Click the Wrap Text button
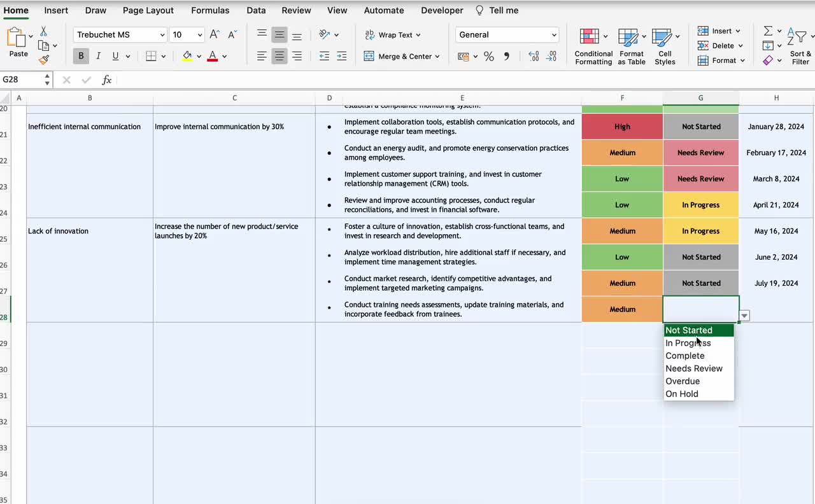This screenshot has width=815, height=504. point(390,34)
